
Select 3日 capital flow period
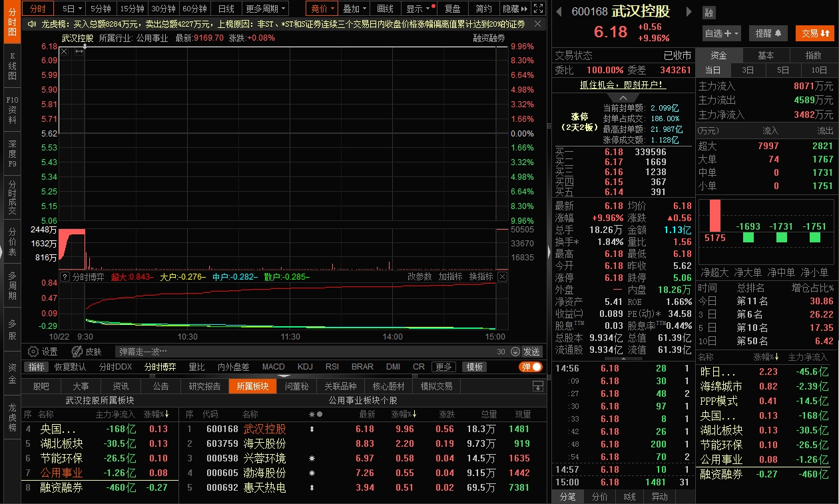[x=748, y=70]
